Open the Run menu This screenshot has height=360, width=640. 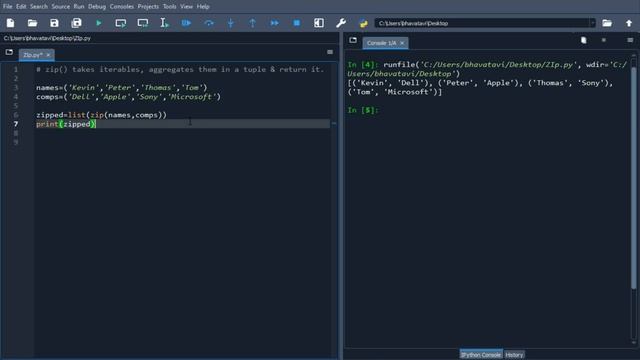[x=79, y=7]
